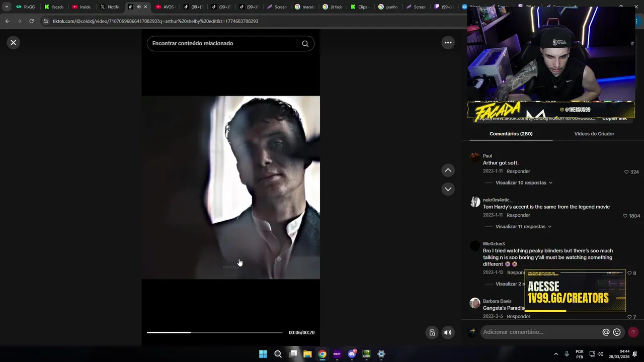Open Discord from the taskbar
Image resolution: width=644 pixels, height=362 pixels.
click(x=352, y=354)
